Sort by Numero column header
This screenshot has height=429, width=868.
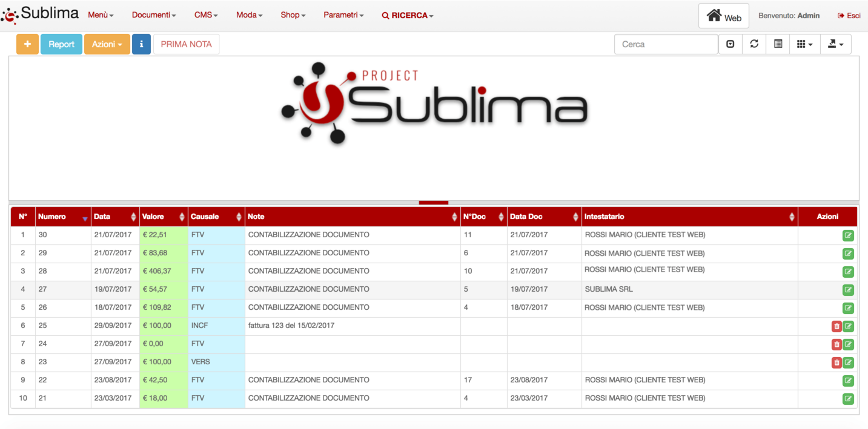[x=63, y=217]
